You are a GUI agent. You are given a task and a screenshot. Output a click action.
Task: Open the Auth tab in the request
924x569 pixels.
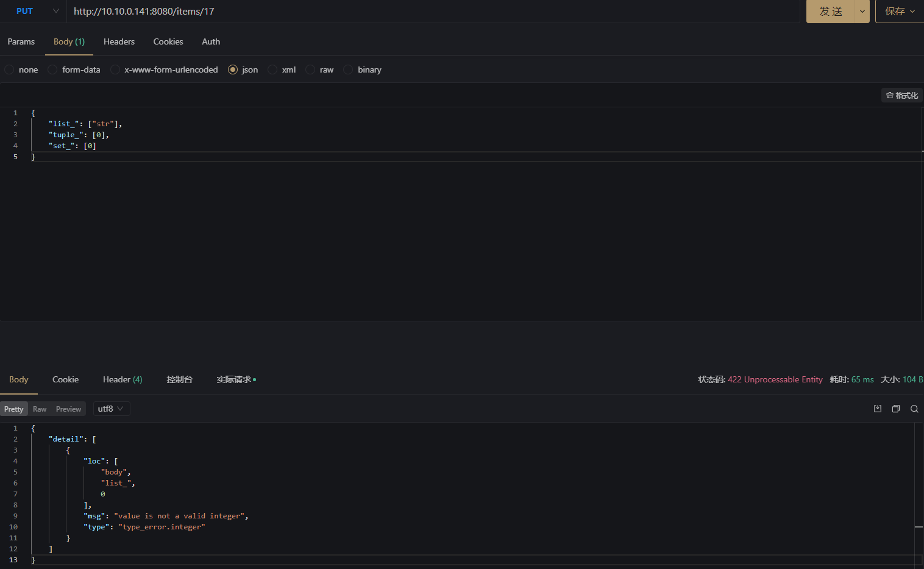point(211,41)
